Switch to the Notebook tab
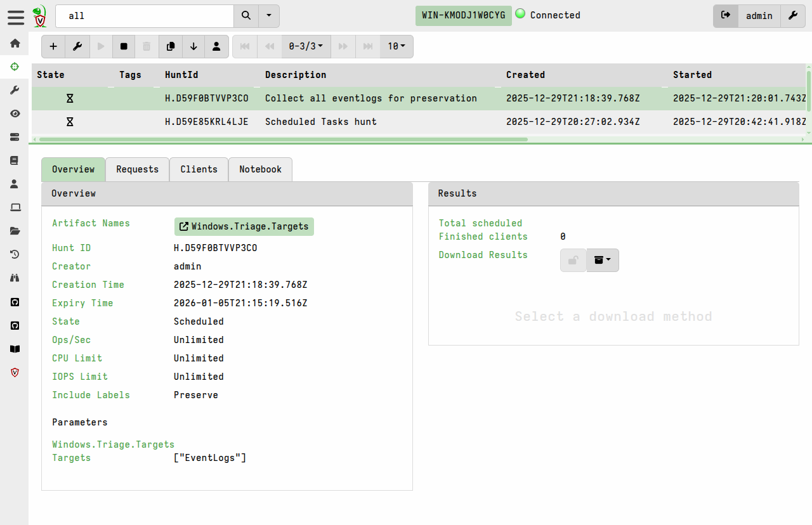 pyautogui.click(x=260, y=169)
